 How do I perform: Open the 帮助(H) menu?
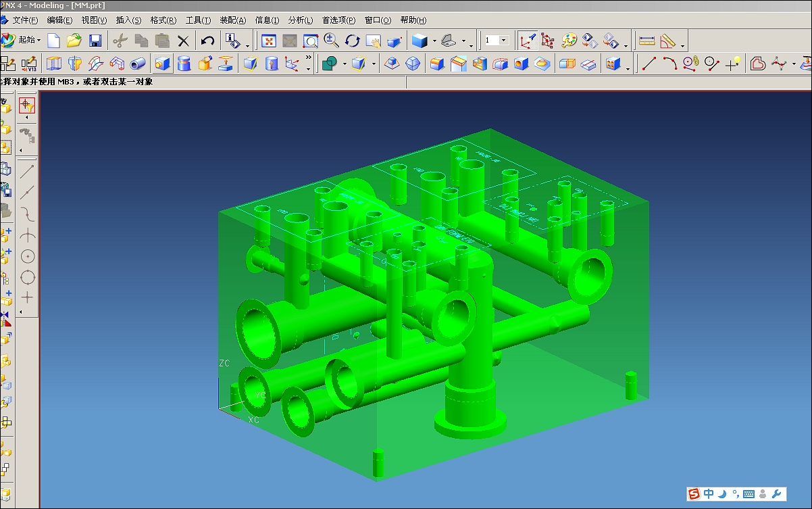pos(413,20)
